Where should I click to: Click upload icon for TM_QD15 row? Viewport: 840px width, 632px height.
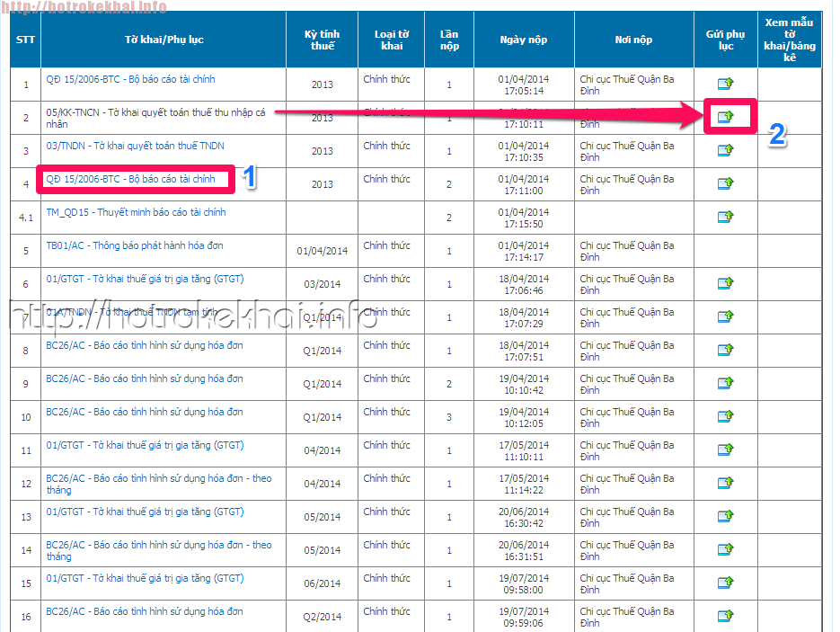(725, 217)
